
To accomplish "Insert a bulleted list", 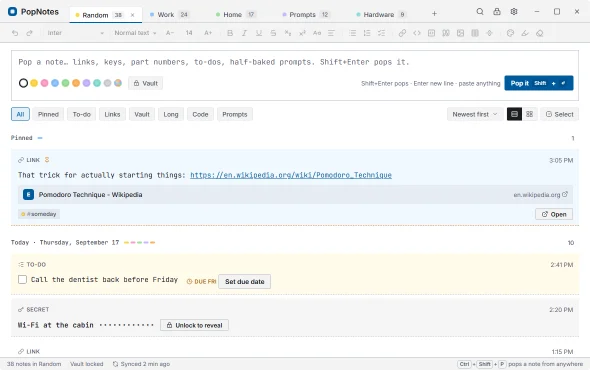I will tap(353, 33).
